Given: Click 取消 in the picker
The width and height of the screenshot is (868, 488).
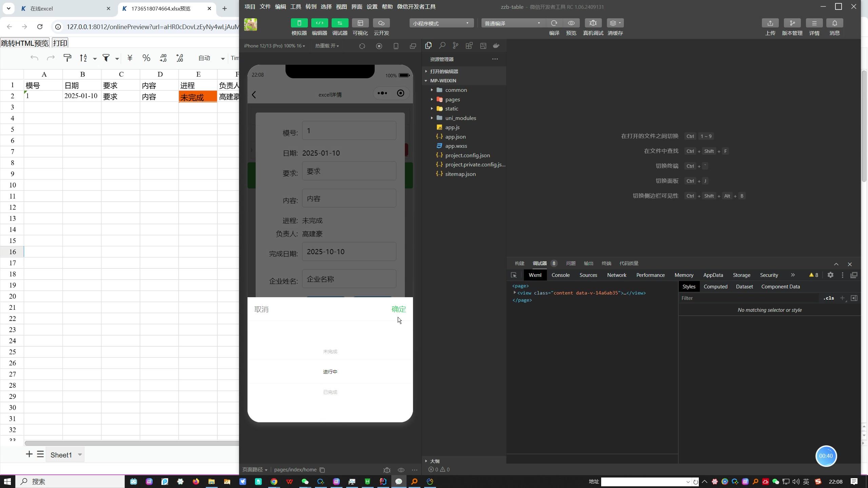Looking at the screenshot, I should 261,309.
